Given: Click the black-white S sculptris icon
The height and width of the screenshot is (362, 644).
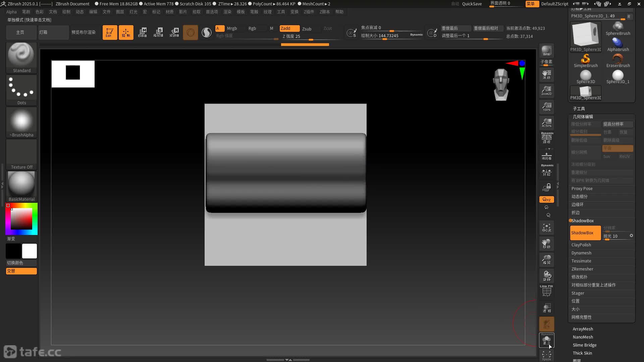Looking at the screenshot, I should 207,33.
